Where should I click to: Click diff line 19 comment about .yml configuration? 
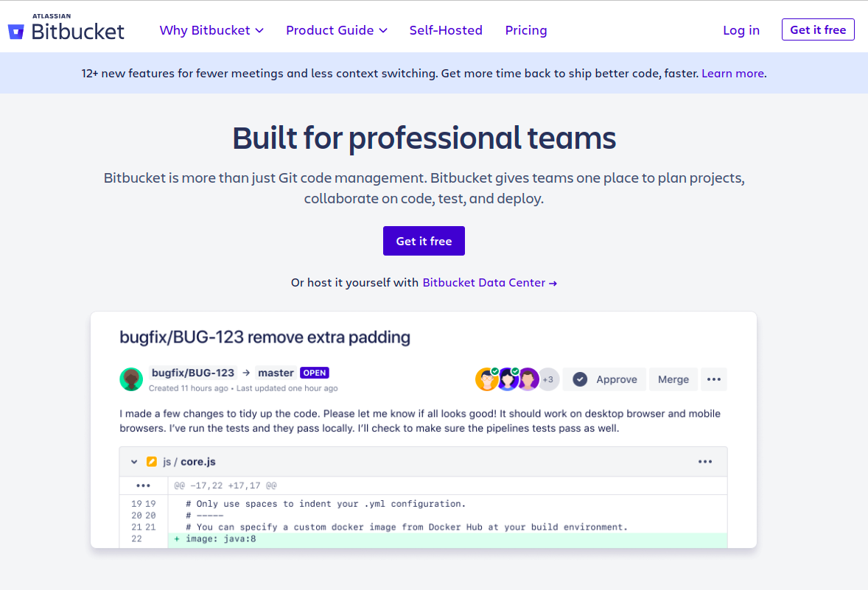pyautogui.click(x=326, y=504)
